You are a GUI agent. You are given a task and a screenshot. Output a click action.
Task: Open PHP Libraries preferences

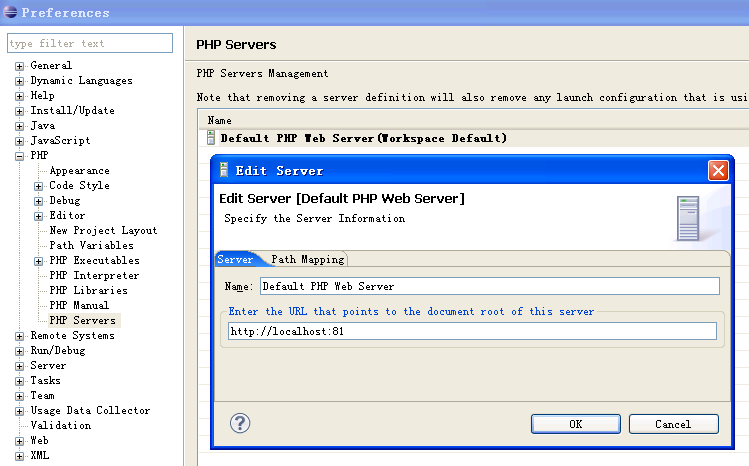point(88,290)
